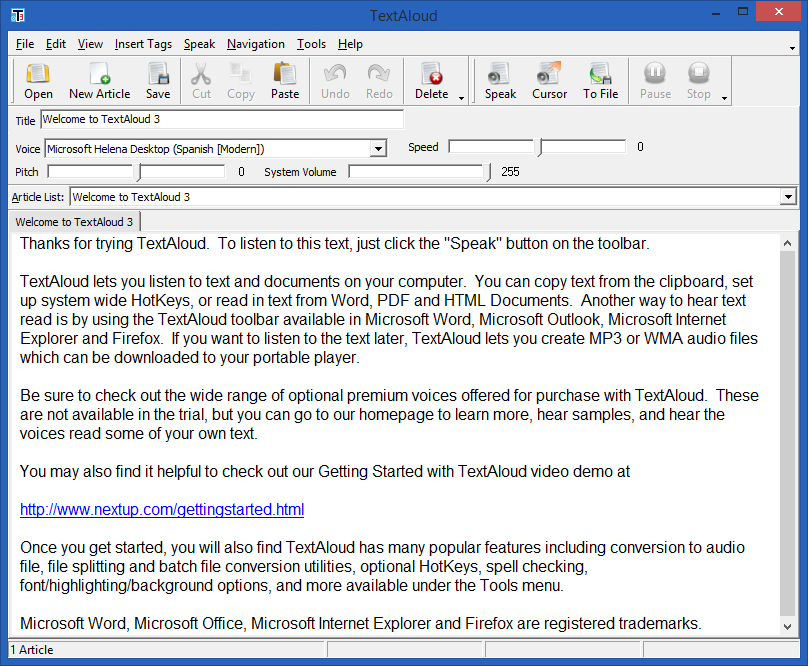Viewport: 808px width, 666px height.
Task: Start reading with the Speak icon
Action: (500, 80)
